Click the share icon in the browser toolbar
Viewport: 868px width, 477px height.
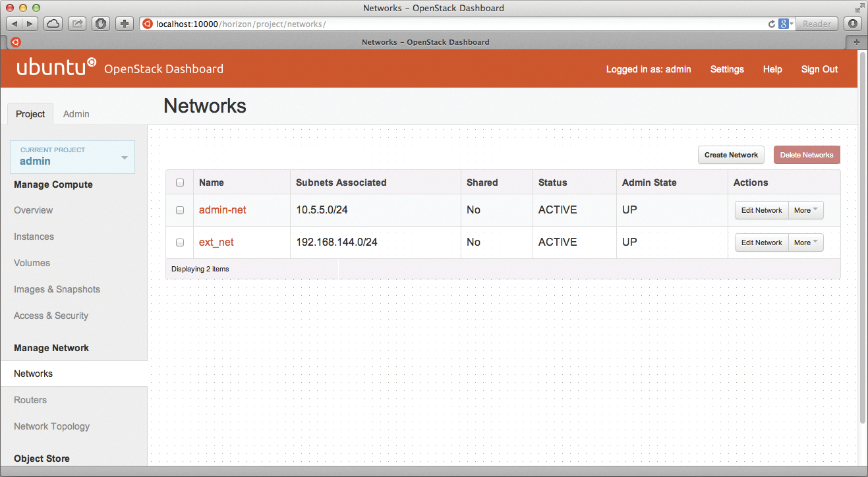pyautogui.click(x=77, y=23)
